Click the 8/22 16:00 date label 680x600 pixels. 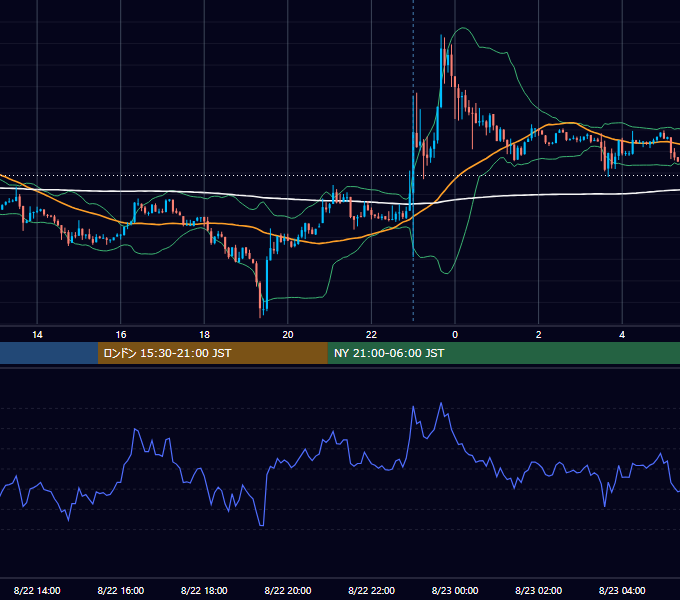click(x=121, y=590)
